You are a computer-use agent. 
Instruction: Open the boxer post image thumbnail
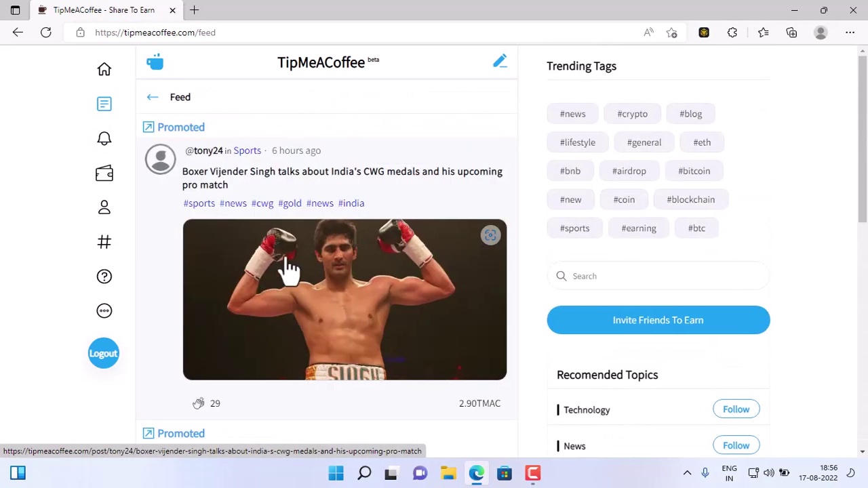[x=344, y=300]
